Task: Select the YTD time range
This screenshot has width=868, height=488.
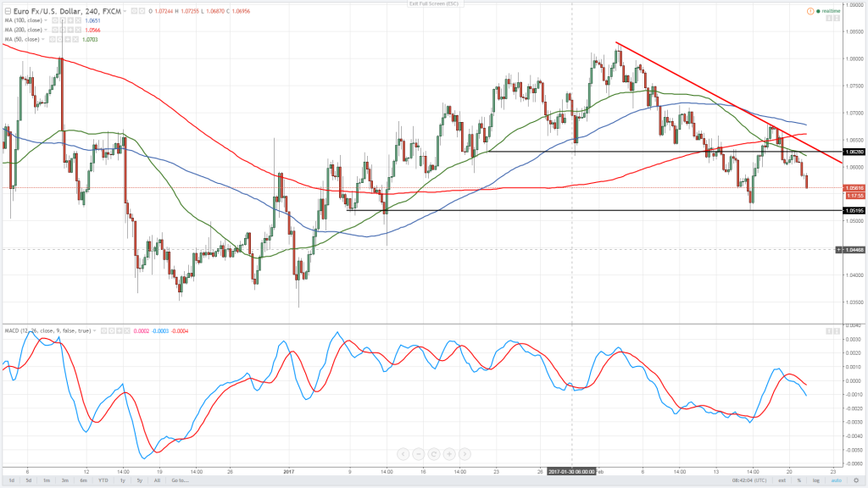Action: point(103,480)
